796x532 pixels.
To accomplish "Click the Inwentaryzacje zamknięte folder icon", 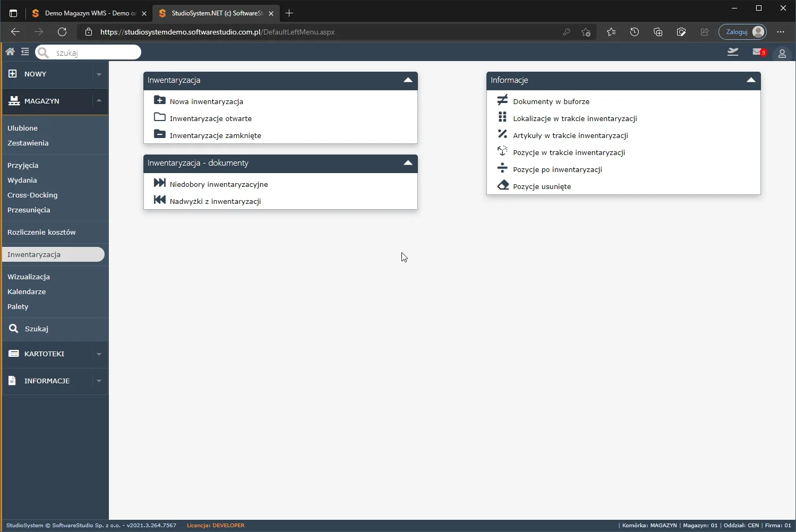I will pos(159,134).
